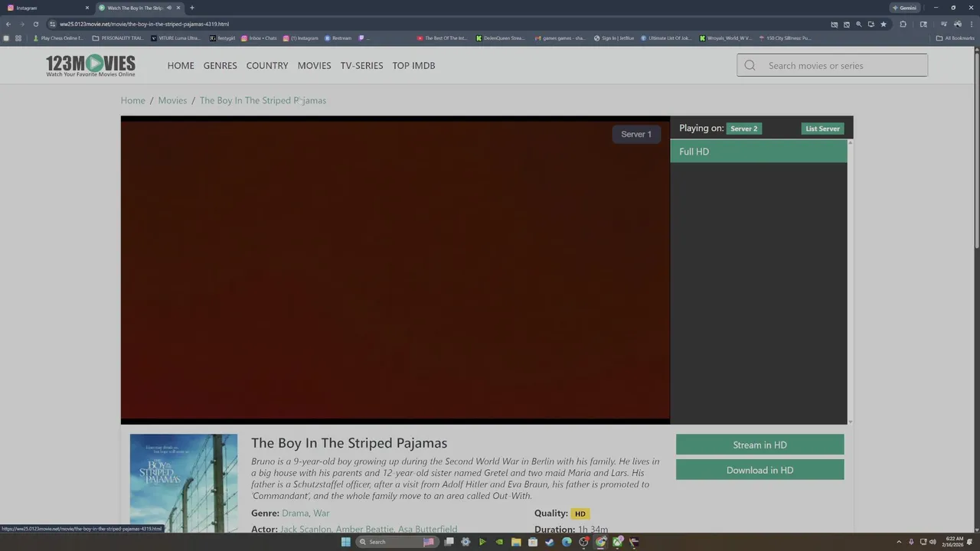Click the movie poster thumbnail
The image size is (980, 551).
(x=184, y=484)
